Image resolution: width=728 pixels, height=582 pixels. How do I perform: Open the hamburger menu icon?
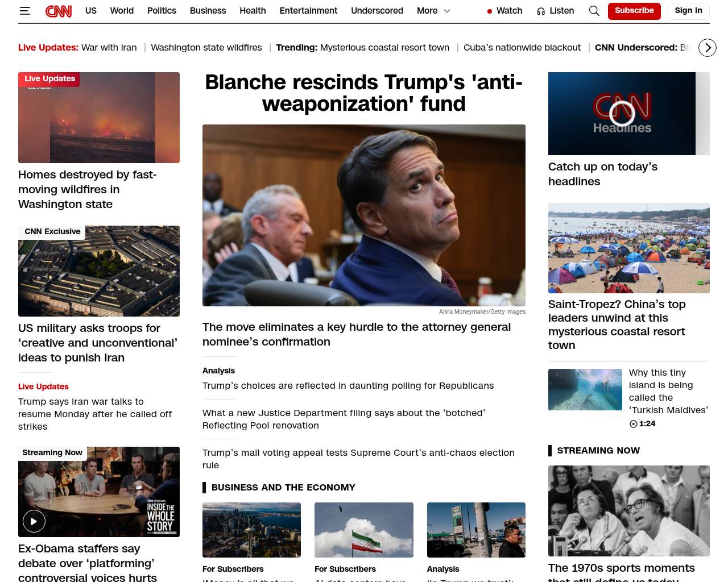tap(24, 11)
